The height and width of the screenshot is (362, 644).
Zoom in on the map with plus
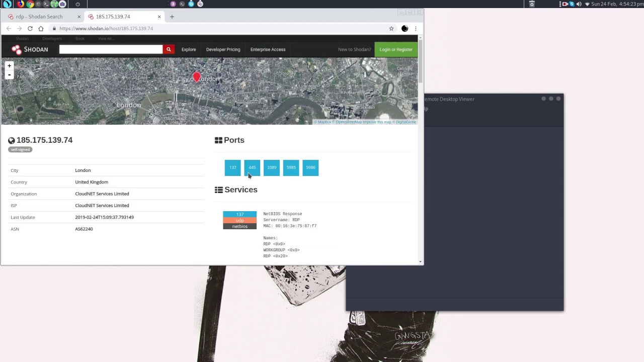9,66
